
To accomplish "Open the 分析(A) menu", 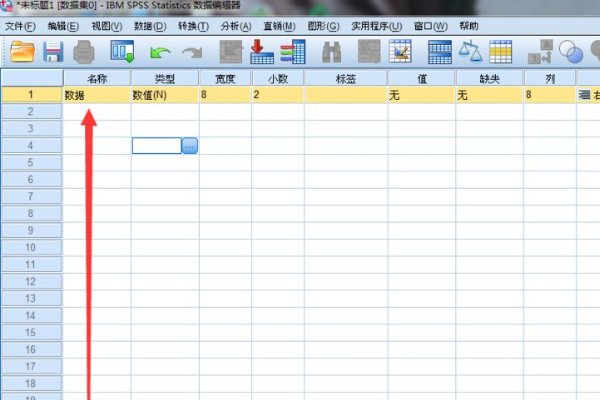I will [236, 26].
